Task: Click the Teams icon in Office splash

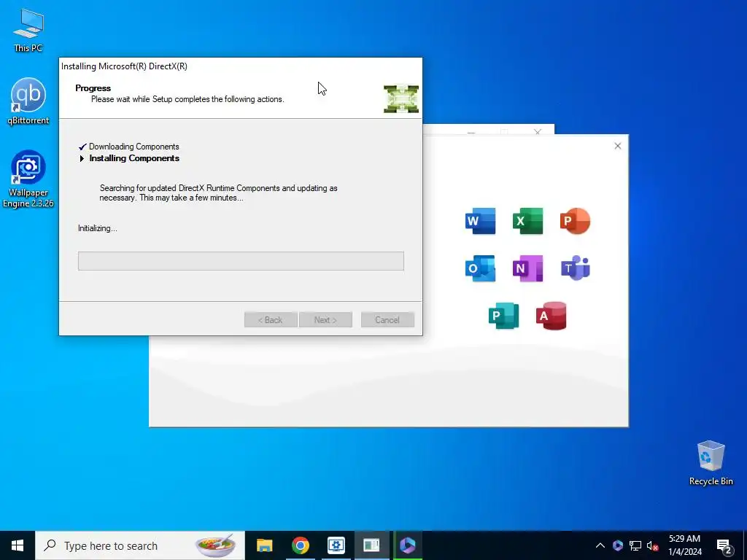Action: point(575,268)
